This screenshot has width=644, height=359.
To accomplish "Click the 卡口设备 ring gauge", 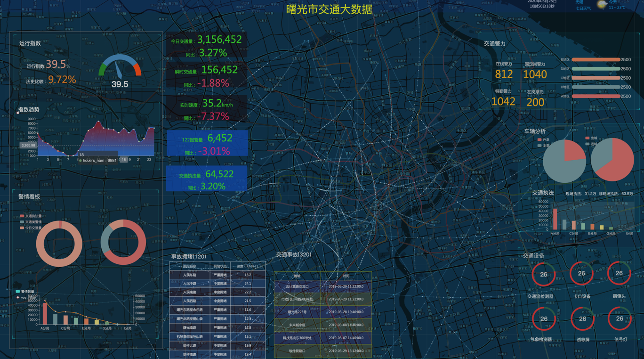I will [581, 273].
